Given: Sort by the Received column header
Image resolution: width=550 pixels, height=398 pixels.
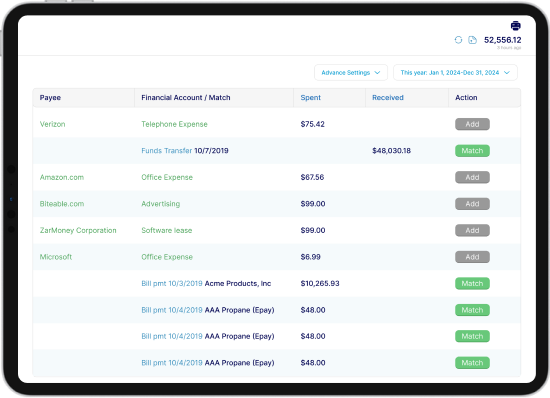Looking at the screenshot, I should pos(388,97).
